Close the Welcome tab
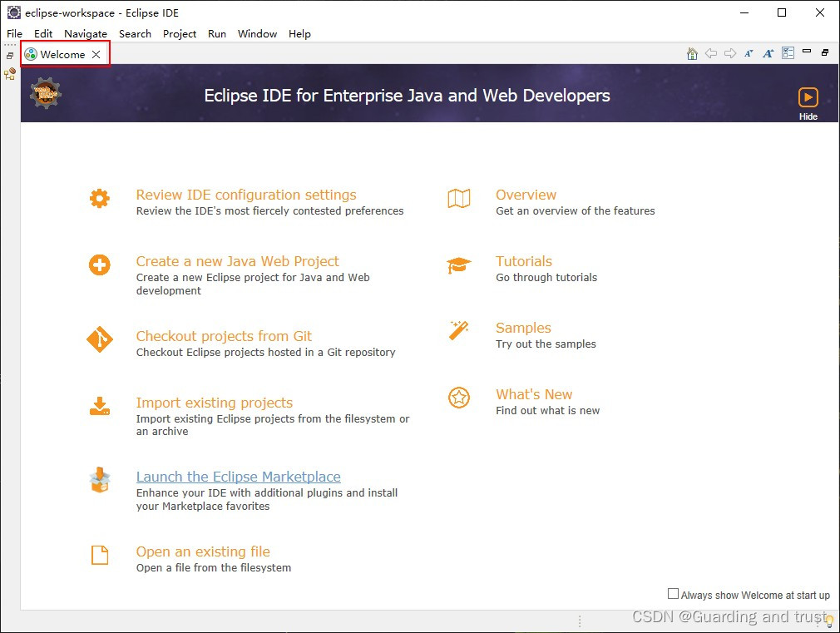The image size is (840, 633). [96, 54]
